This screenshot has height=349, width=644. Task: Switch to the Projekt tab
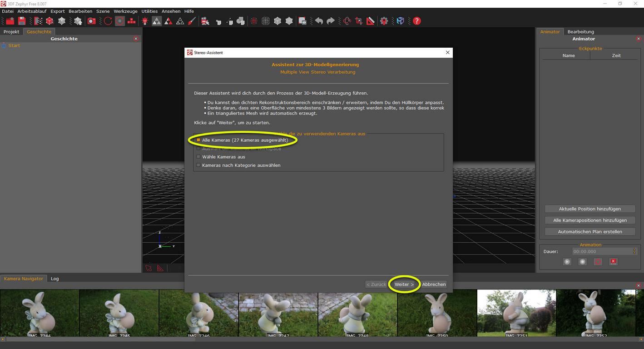click(x=11, y=32)
